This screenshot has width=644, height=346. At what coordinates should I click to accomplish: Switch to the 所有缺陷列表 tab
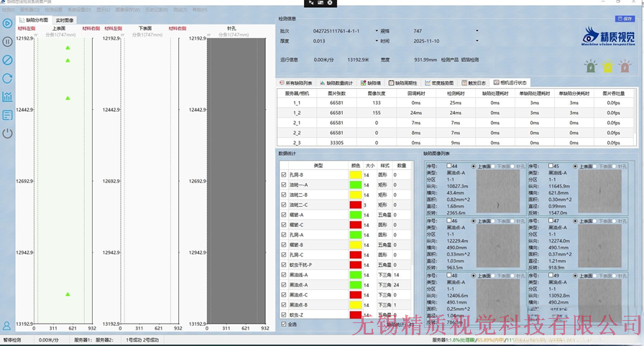coord(295,83)
